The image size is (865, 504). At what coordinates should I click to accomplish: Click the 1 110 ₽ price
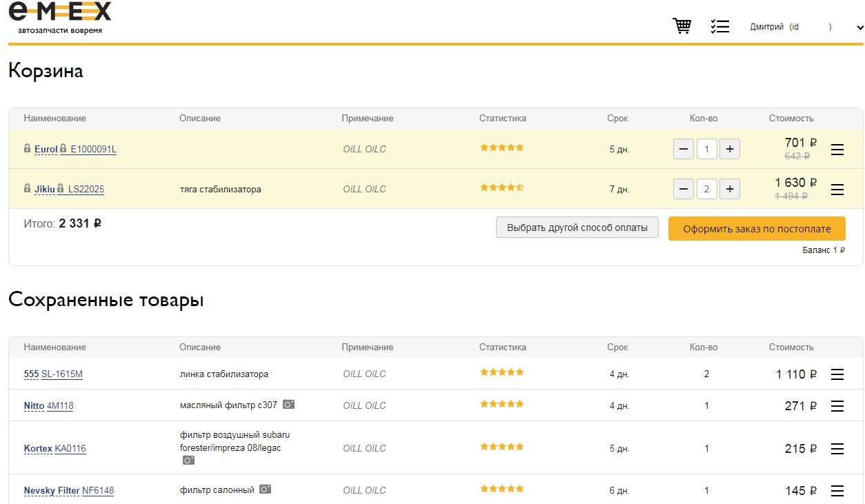(x=797, y=374)
